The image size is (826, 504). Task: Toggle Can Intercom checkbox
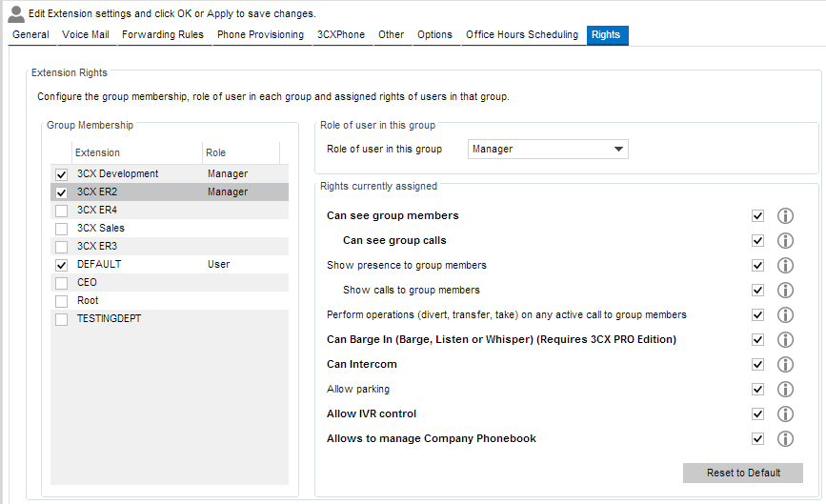(x=757, y=365)
